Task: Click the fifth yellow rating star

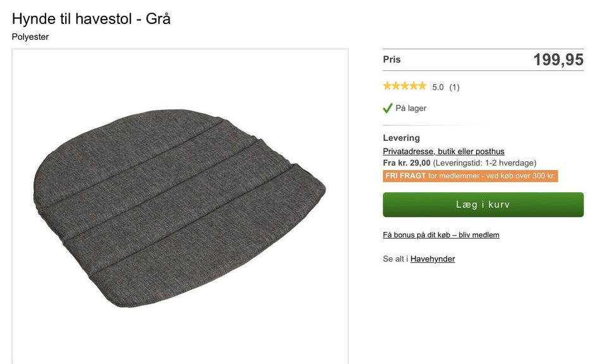Action: click(422, 86)
